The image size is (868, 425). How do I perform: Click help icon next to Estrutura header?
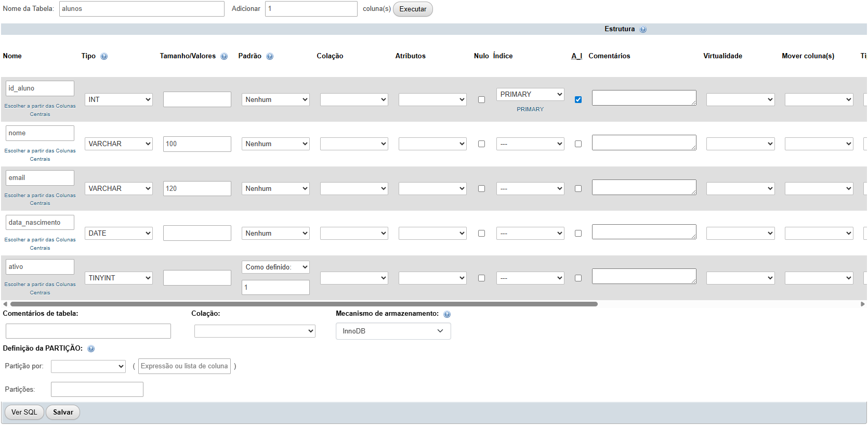click(x=643, y=30)
